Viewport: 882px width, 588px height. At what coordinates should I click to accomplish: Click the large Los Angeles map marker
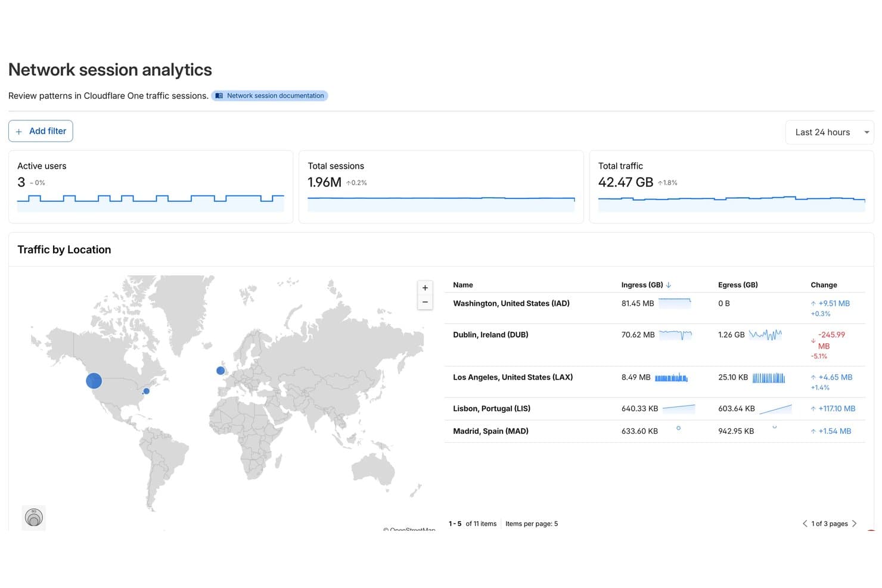click(x=94, y=381)
